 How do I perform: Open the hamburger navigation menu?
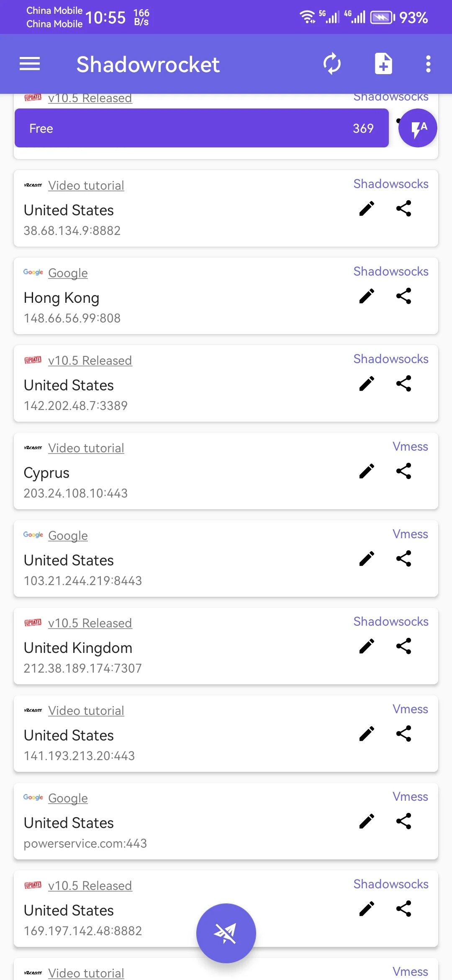click(30, 64)
